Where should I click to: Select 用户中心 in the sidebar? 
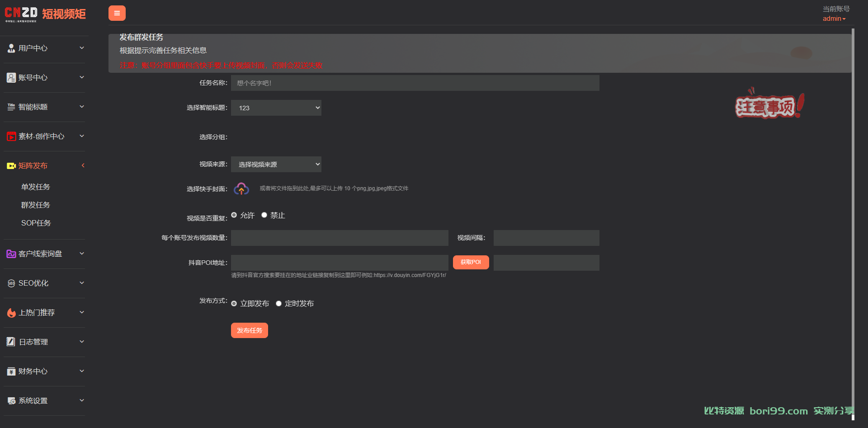(33, 48)
